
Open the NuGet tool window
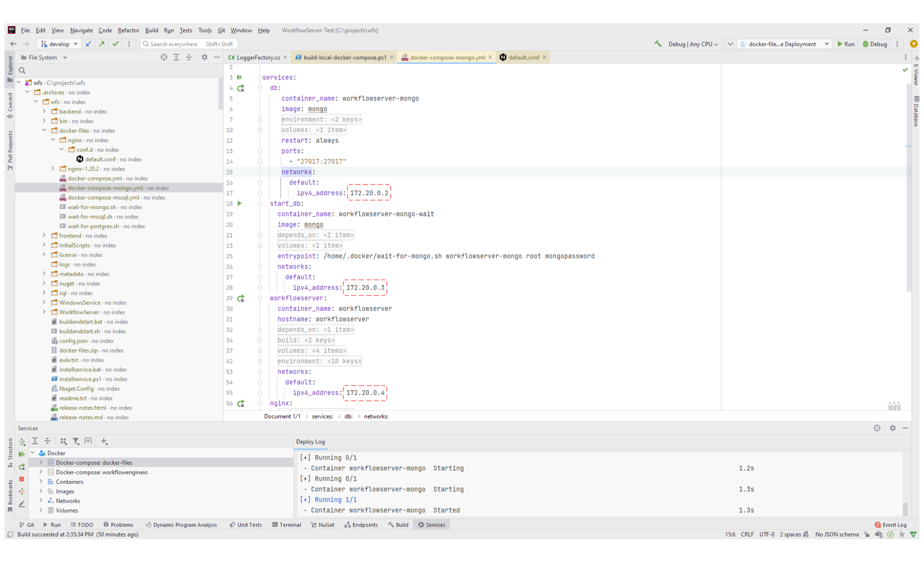[x=322, y=525]
